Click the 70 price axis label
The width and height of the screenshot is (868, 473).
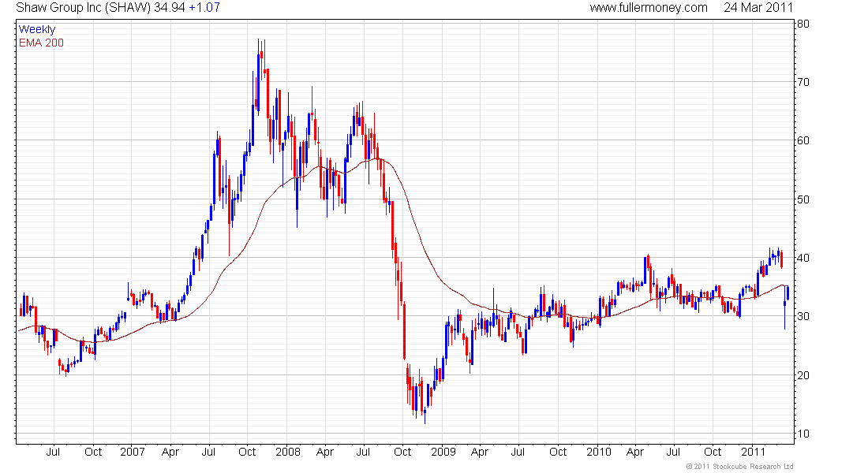tap(803, 83)
